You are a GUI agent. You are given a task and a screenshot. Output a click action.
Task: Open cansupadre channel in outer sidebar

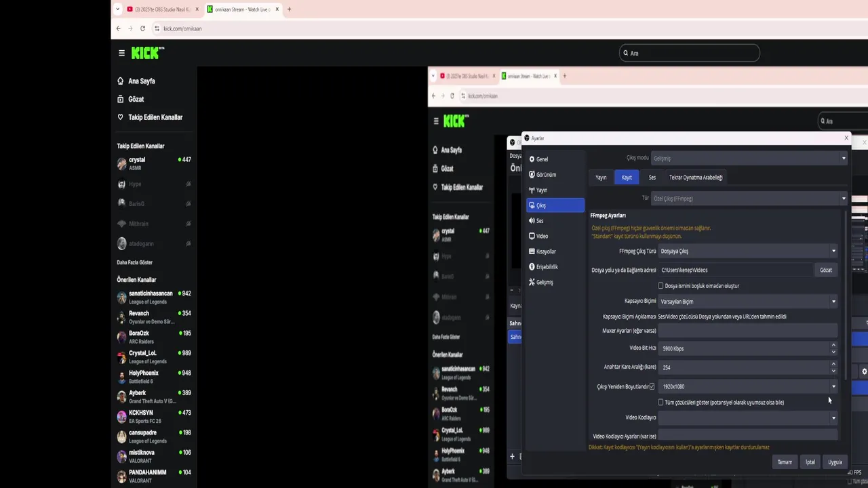[154, 436]
